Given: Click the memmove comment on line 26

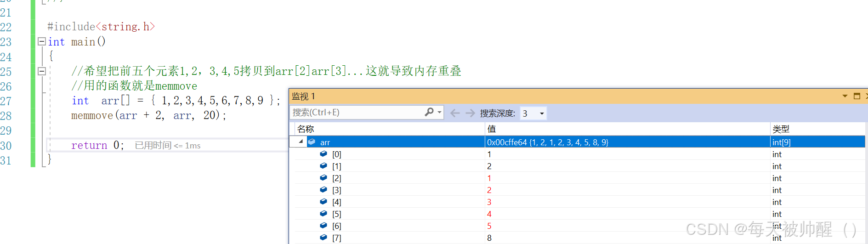Looking at the screenshot, I should coord(134,86).
